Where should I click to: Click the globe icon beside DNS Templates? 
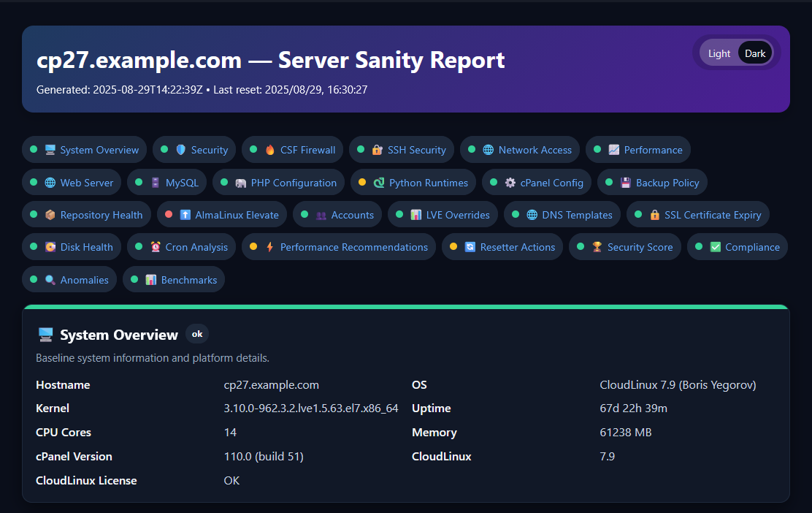pyautogui.click(x=532, y=215)
